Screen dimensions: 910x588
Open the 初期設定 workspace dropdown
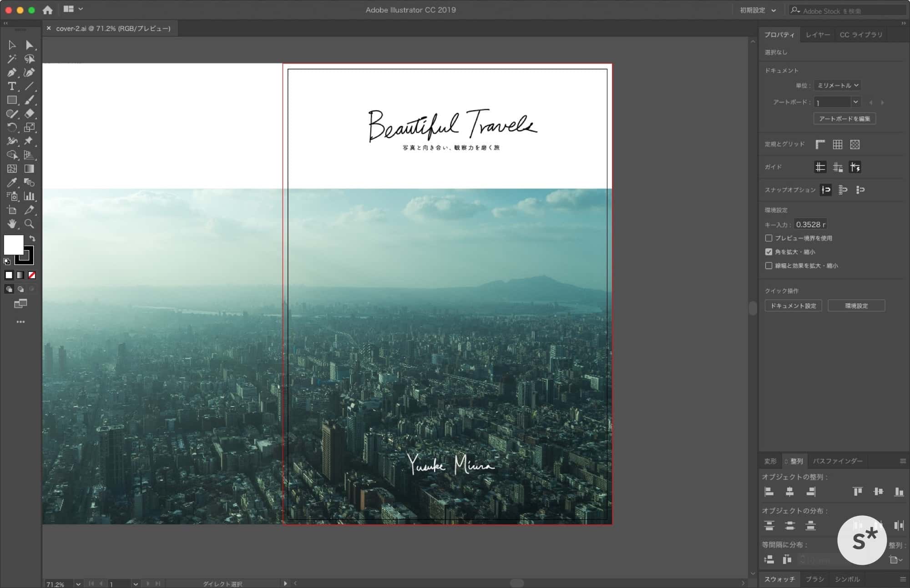[x=758, y=10]
